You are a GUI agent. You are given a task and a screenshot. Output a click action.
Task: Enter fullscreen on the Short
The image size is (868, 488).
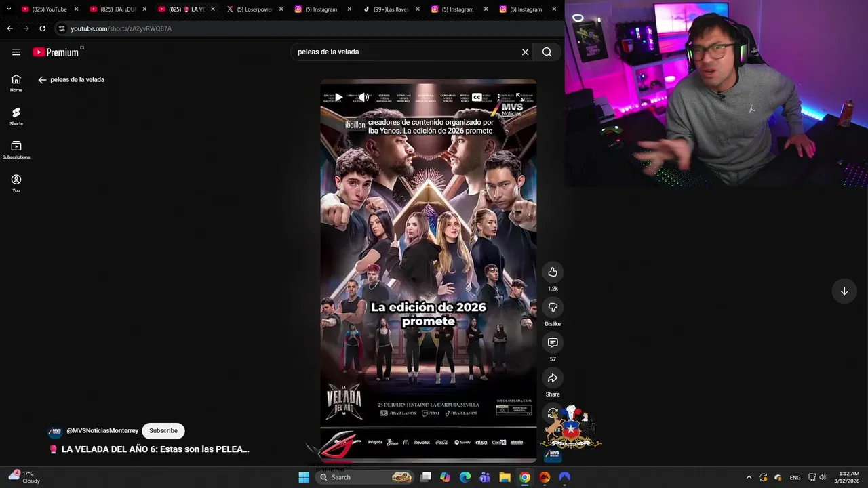520,97
